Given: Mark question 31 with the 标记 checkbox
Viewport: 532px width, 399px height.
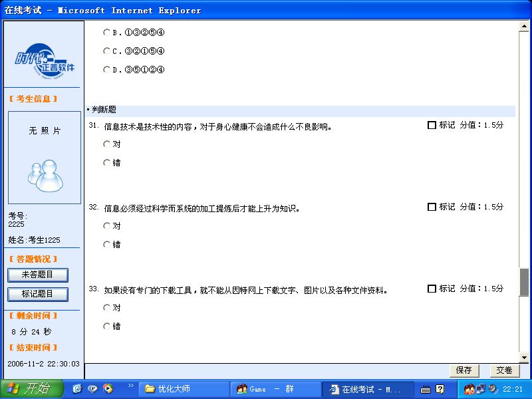Looking at the screenshot, I should [432, 125].
